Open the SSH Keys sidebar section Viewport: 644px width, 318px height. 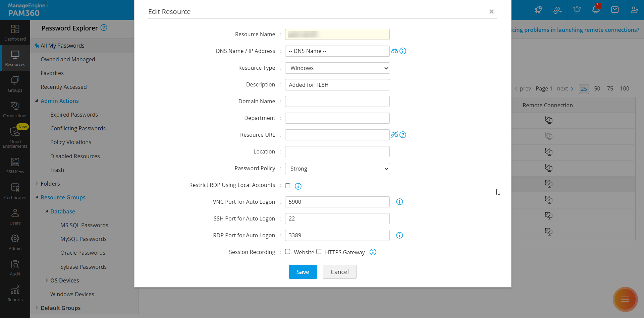tap(15, 166)
